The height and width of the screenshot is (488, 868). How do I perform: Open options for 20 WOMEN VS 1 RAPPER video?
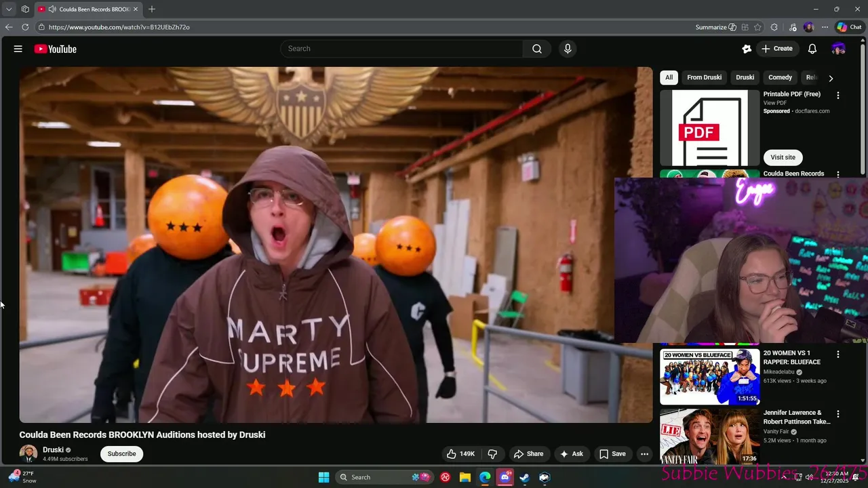click(838, 354)
